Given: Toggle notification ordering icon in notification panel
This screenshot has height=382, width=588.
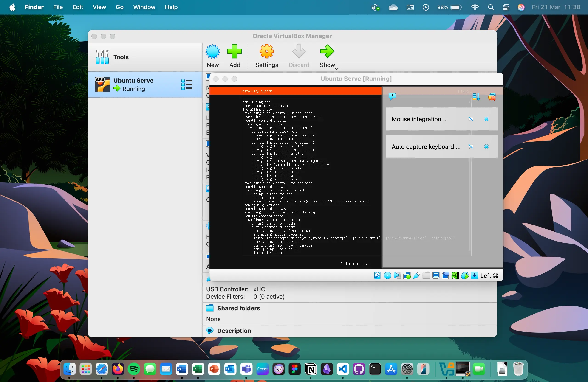Looking at the screenshot, I should 476,97.
